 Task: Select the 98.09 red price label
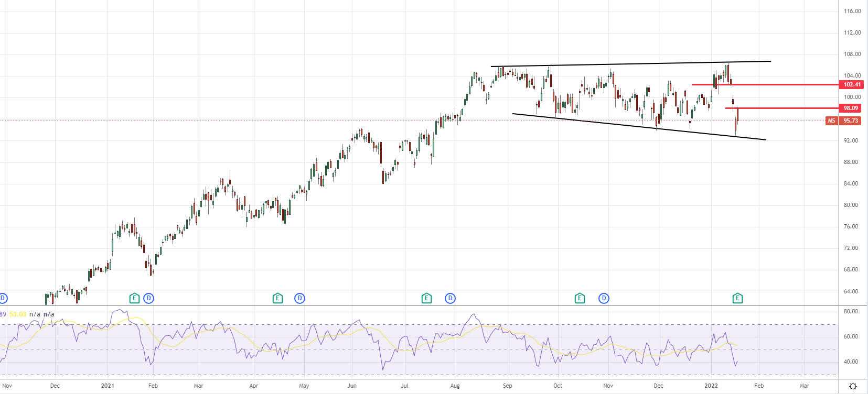click(851, 108)
